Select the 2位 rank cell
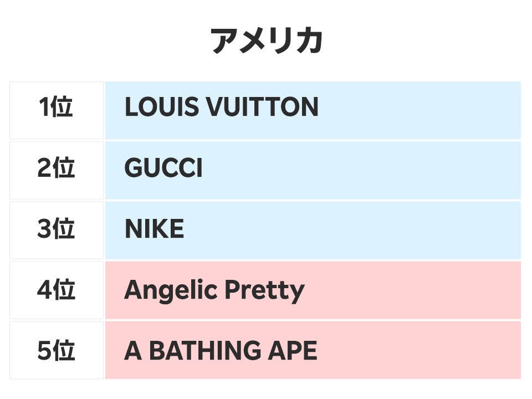Screen dimensions: 532x399 click(56, 168)
